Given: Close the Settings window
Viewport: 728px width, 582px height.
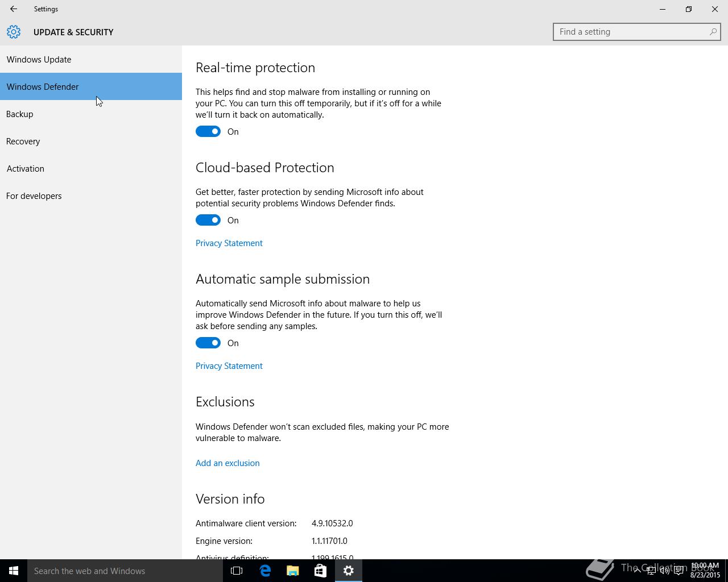Looking at the screenshot, I should 715,9.
